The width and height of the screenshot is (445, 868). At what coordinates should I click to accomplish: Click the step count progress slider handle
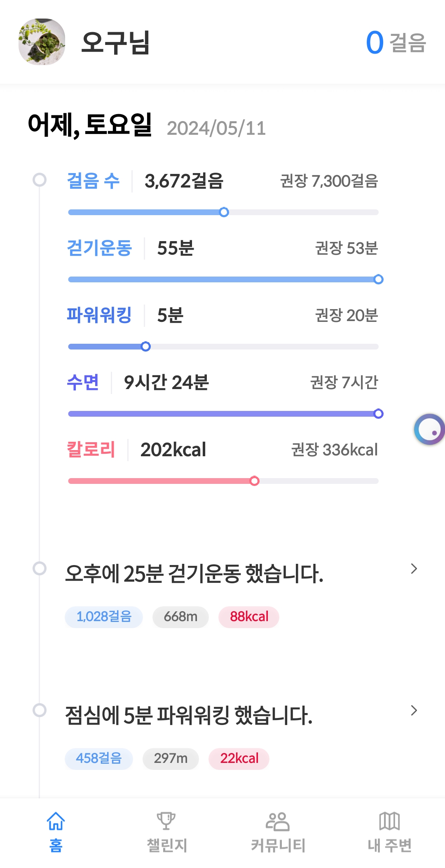(224, 212)
